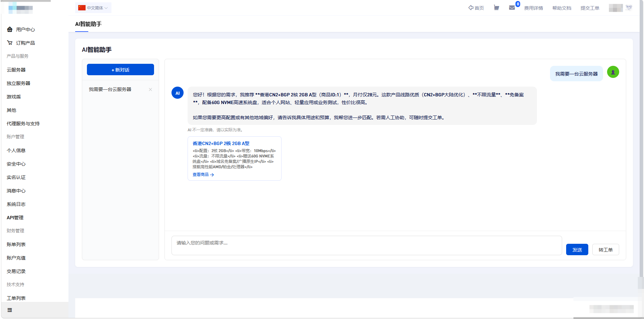Open 安全中心 in the sidebar
Viewport: 644px width, 319px height.
tap(16, 164)
